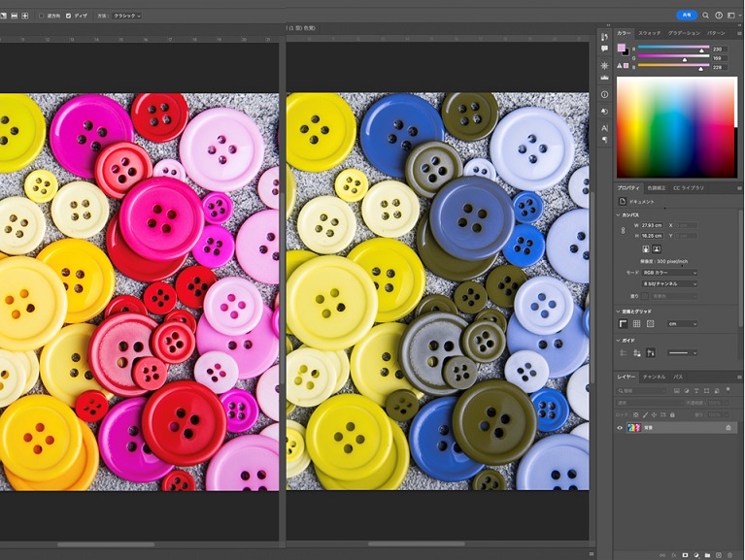
Task: Click the black background color swatch
Action: point(626,52)
